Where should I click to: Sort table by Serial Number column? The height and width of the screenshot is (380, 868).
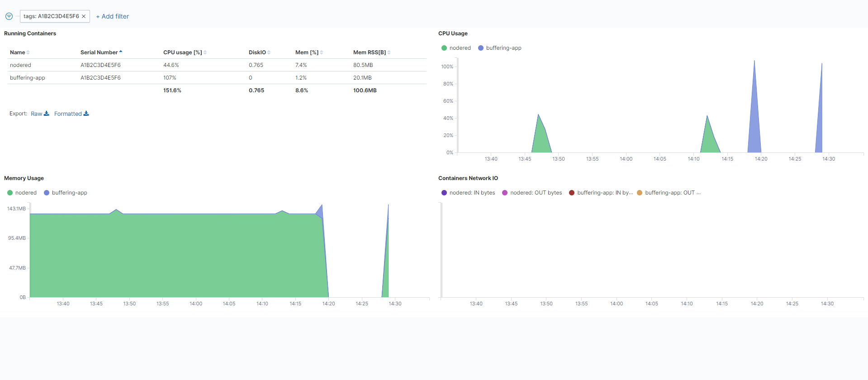coord(101,52)
